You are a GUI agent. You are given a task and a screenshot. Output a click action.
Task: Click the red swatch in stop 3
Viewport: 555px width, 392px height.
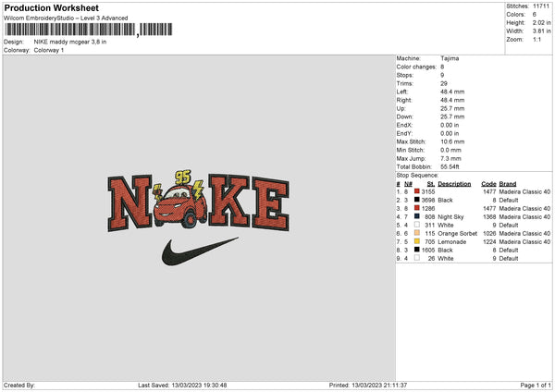417,208
